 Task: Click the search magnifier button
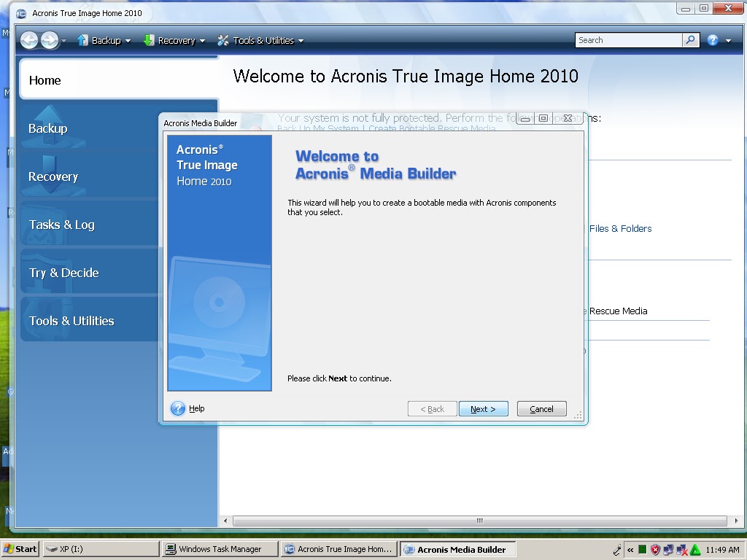(690, 40)
